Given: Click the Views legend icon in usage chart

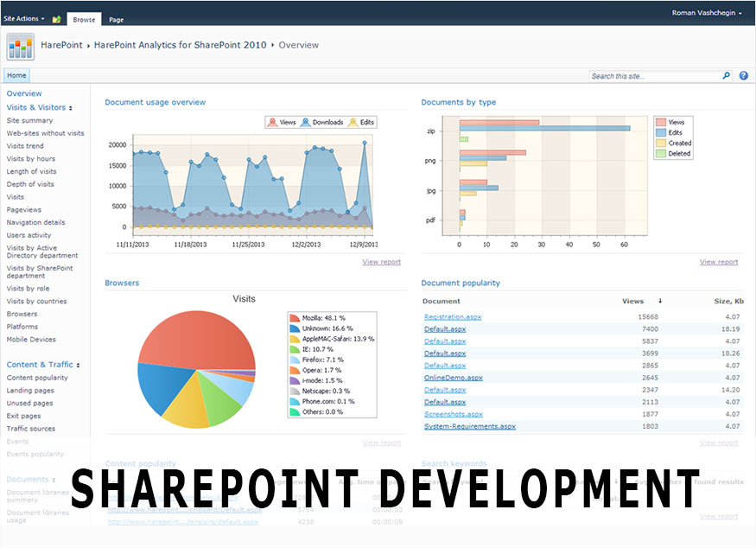Looking at the screenshot, I should coord(273,123).
